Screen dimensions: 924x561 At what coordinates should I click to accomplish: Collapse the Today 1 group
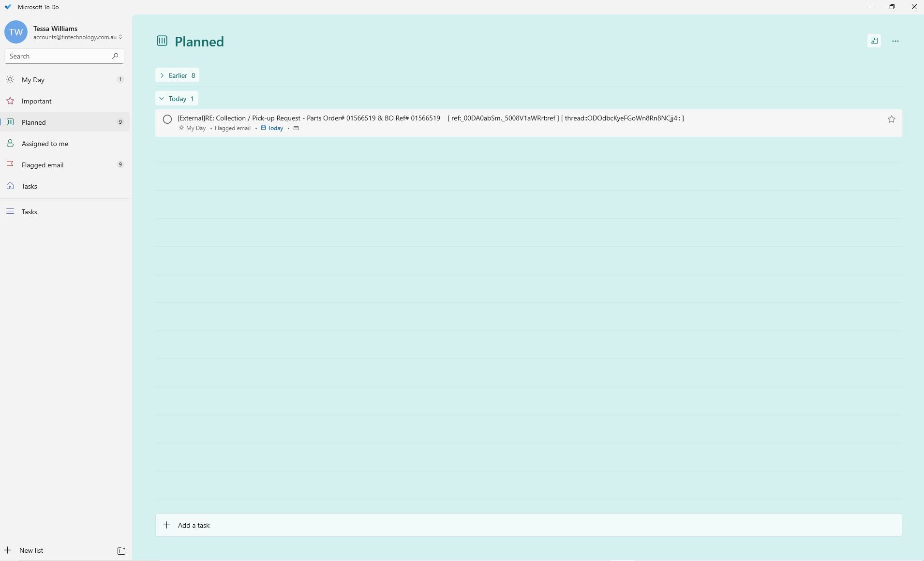click(177, 99)
